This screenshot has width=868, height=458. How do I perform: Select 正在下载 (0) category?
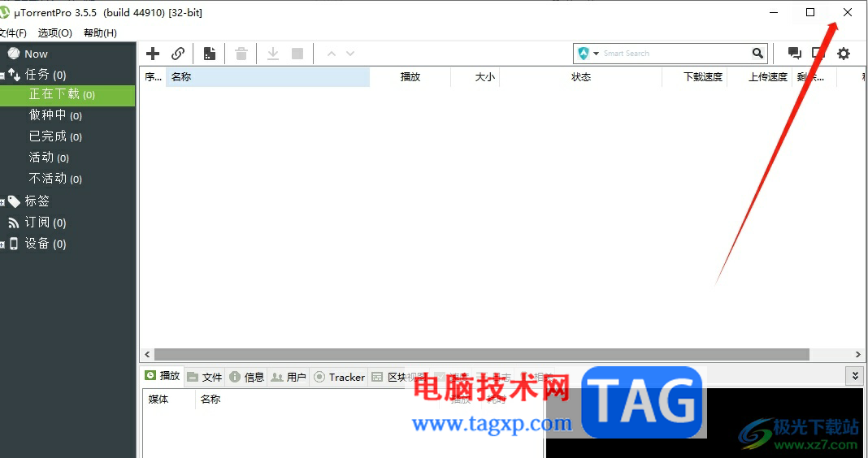pos(67,95)
